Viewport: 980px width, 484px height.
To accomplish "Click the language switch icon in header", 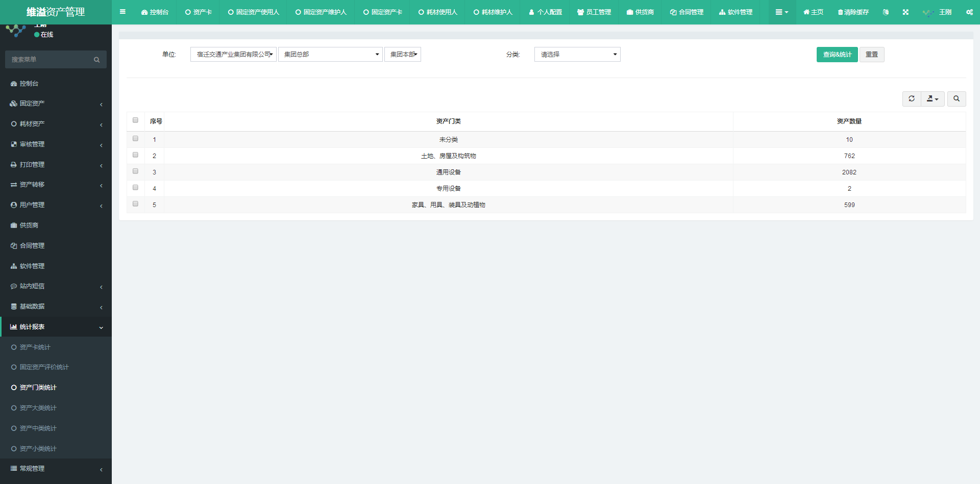I will click(886, 12).
